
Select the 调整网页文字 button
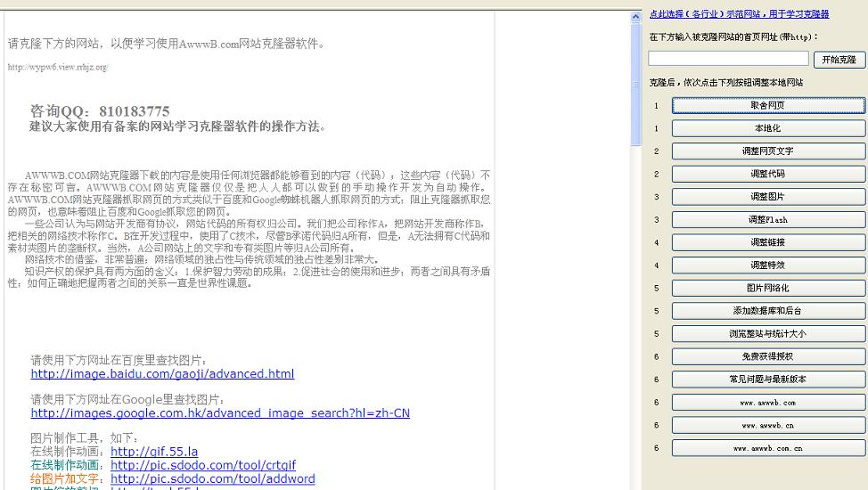point(767,151)
